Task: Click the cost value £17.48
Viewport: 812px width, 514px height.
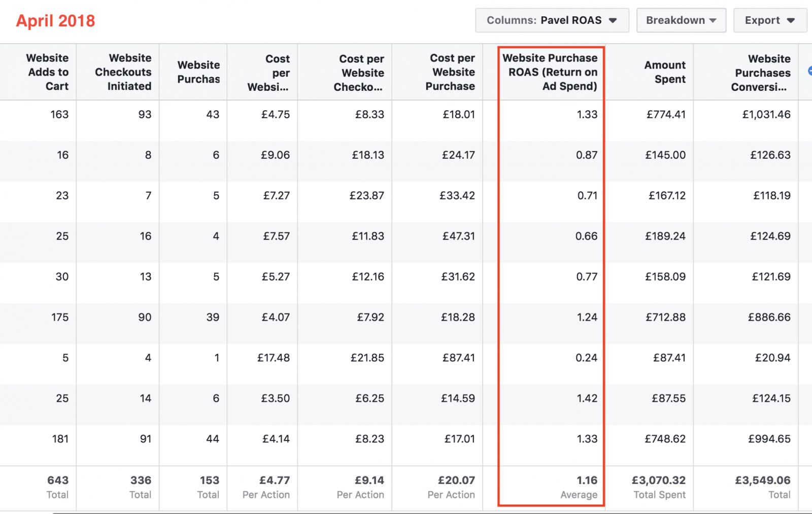Action: point(274,358)
